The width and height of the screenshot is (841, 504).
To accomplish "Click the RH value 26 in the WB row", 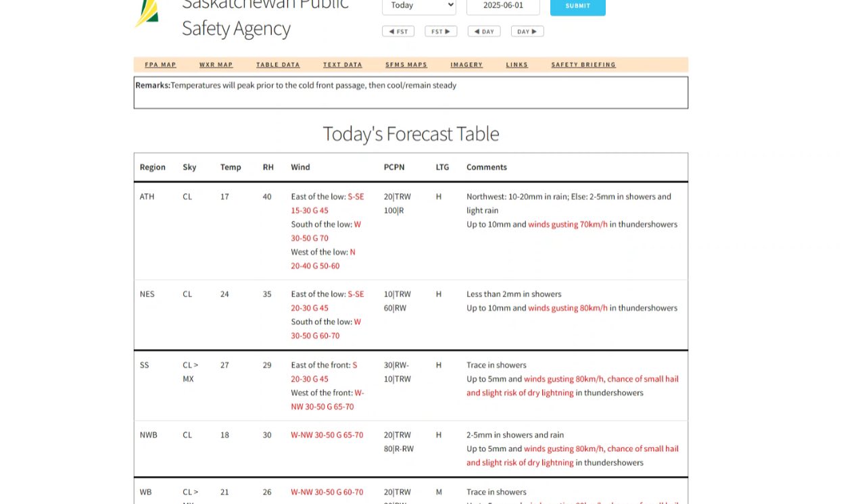I will pyautogui.click(x=267, y=493).
